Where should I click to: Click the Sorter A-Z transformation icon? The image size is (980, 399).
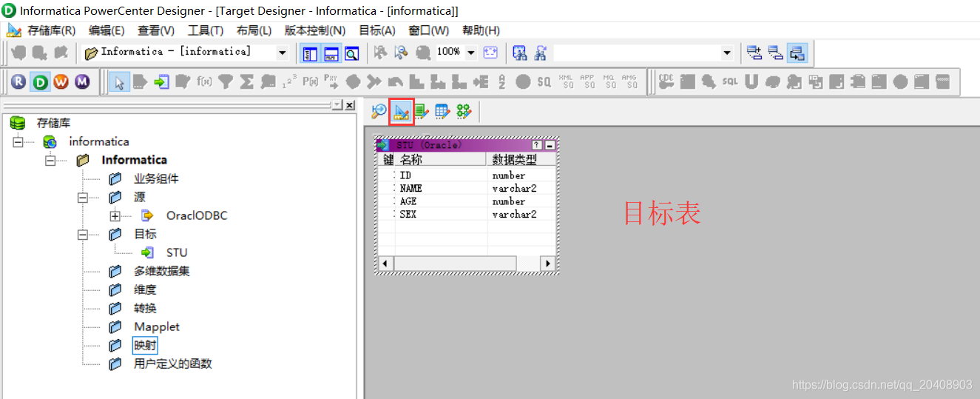[x=502, y=82]
